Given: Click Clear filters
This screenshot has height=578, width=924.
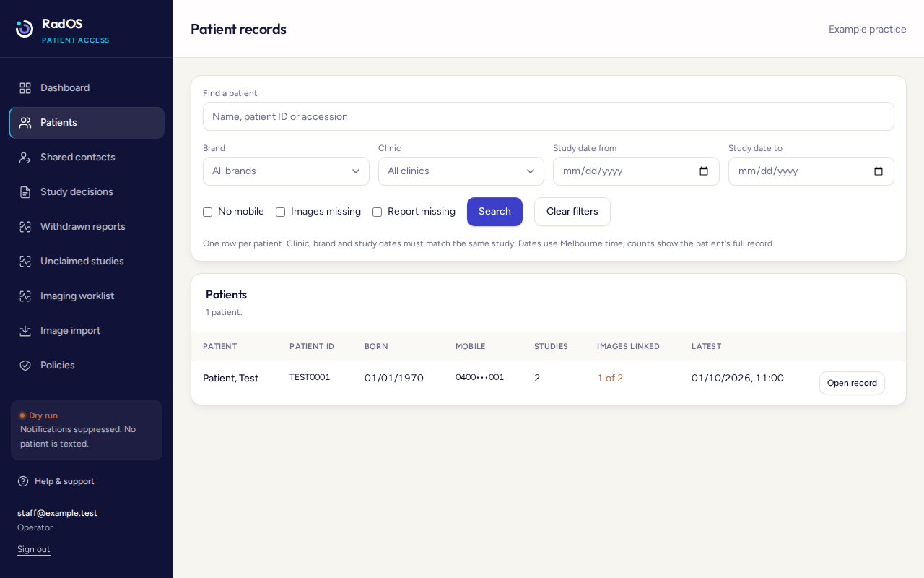Looking at the screenshot, I should [x=572, y=212].
